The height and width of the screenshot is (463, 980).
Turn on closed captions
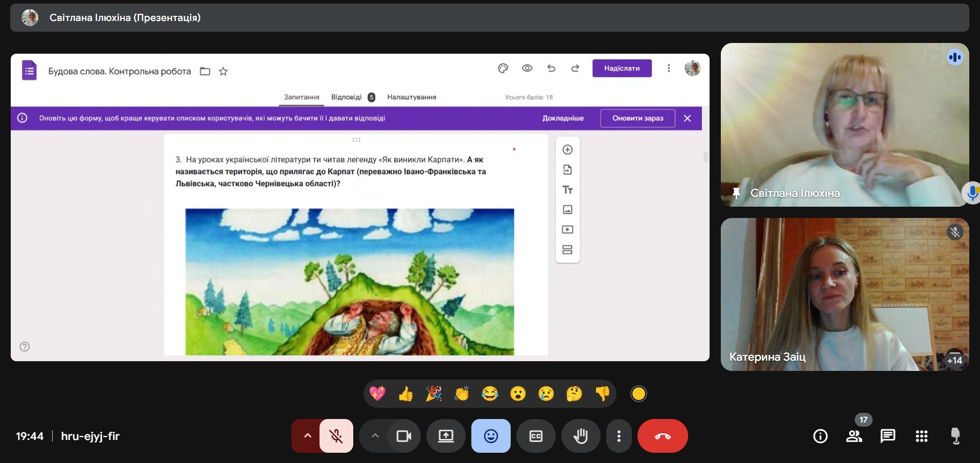pos(536,436)
